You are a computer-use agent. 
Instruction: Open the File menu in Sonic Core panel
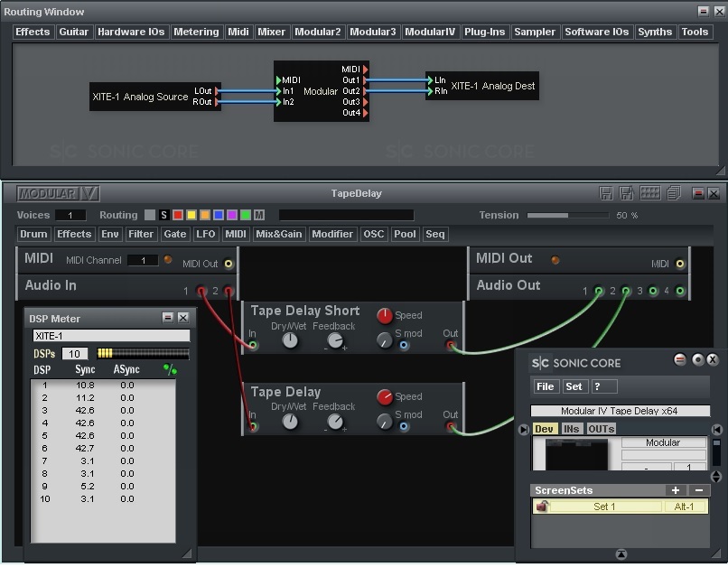[546, 386]
